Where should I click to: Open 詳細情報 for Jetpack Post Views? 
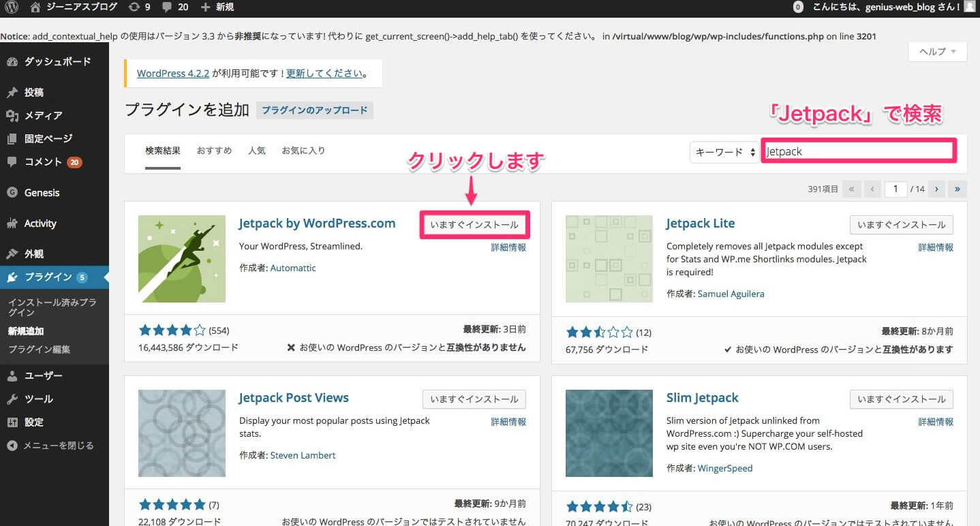(x=508, y=422)
